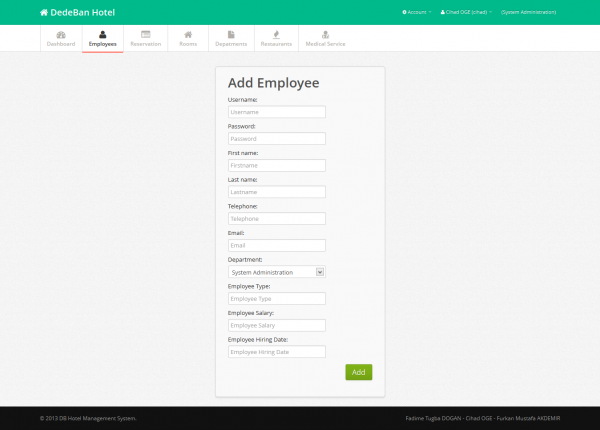Click the Rooms house icon

(188, 35)
